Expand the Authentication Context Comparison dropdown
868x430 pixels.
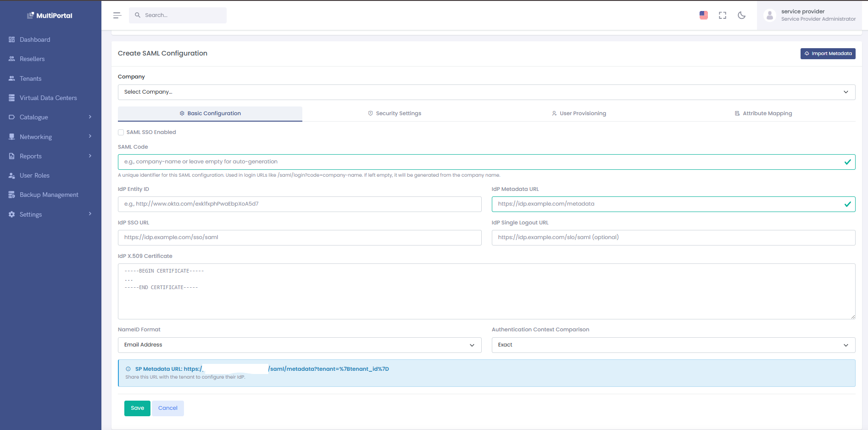673,345
